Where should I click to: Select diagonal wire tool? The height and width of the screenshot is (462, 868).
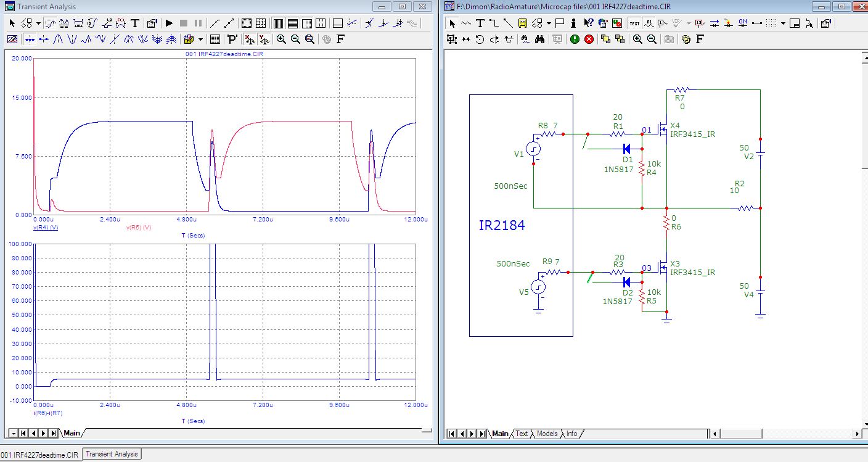pyautogui.click(x=508, y=23)
